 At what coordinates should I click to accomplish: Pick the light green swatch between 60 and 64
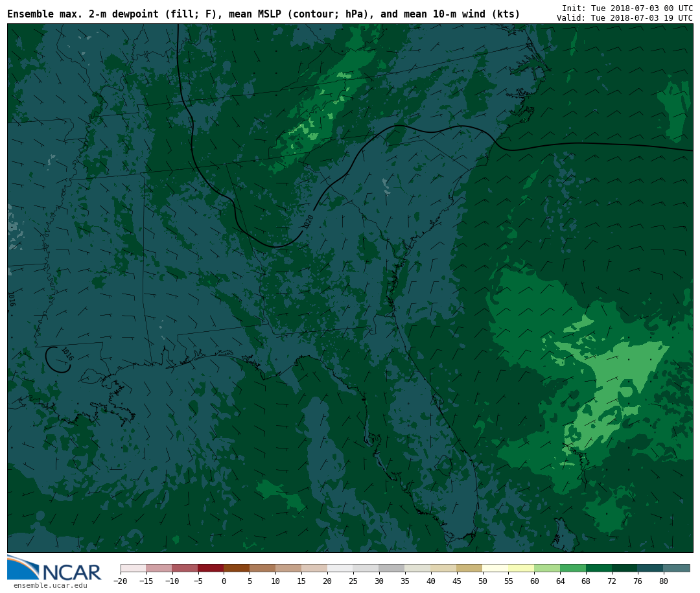coord(547,568)
